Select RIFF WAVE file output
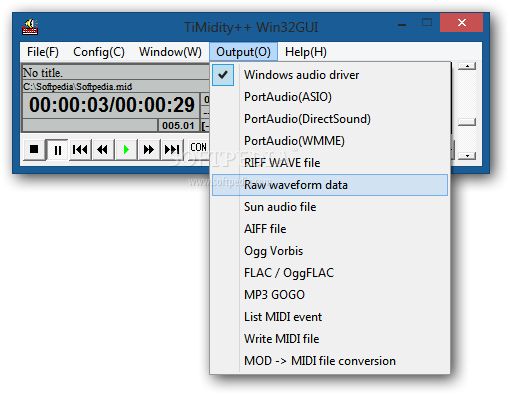Image resolution: width=510 pixels, height=395 pixels. 330,163
